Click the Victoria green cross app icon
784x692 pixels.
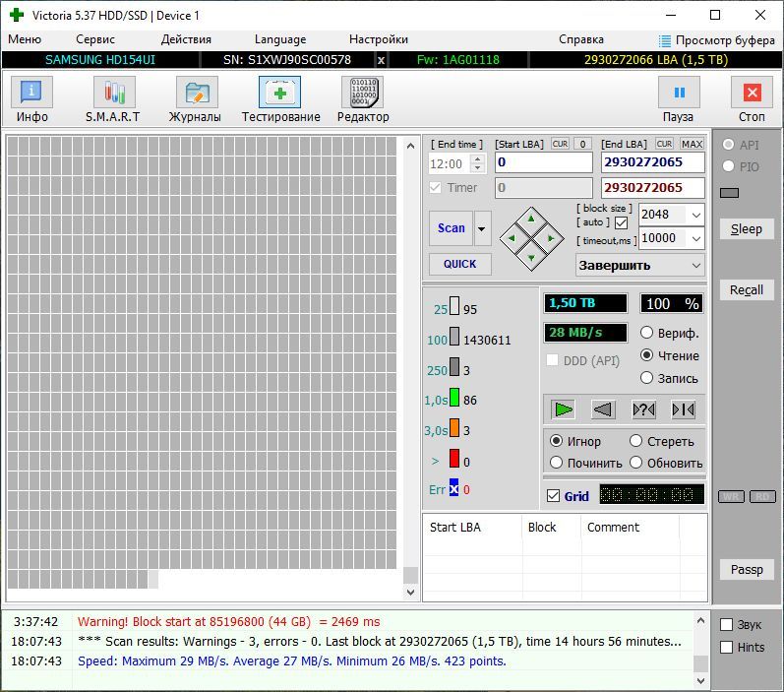tap(17, 15)
